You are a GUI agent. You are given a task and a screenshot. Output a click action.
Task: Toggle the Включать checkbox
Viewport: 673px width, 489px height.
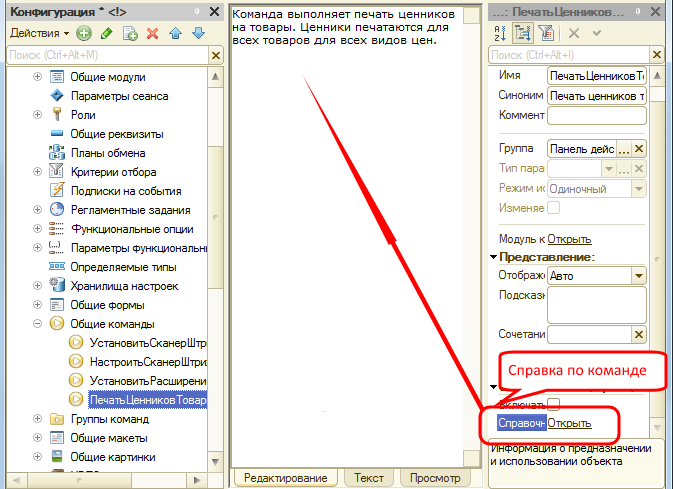click(x=554, y=404)
